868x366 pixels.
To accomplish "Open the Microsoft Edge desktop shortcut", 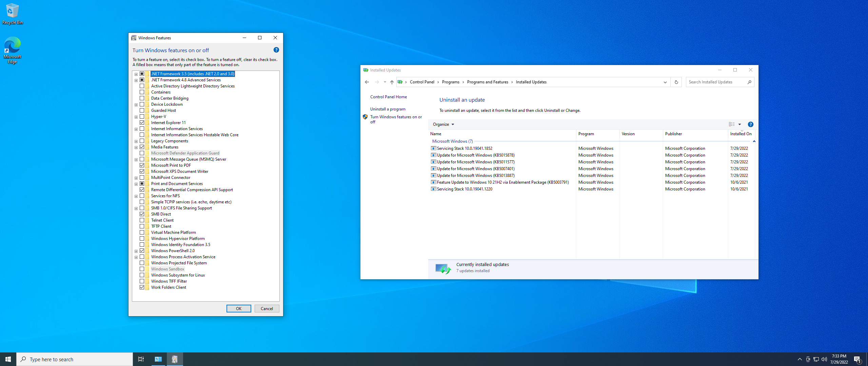I will point(12,50).
